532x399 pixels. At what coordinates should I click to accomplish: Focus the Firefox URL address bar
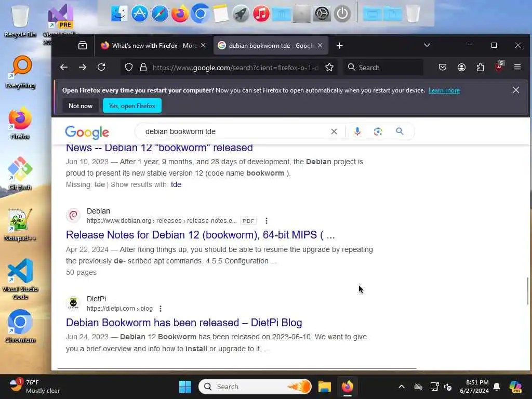point(235,68)
